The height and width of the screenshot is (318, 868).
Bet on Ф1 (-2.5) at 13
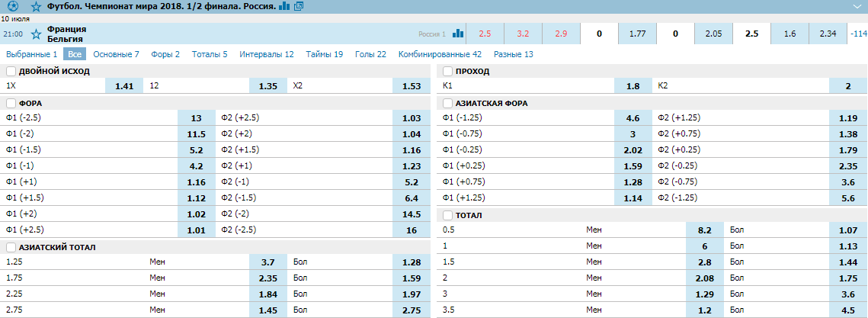(197, 118)
